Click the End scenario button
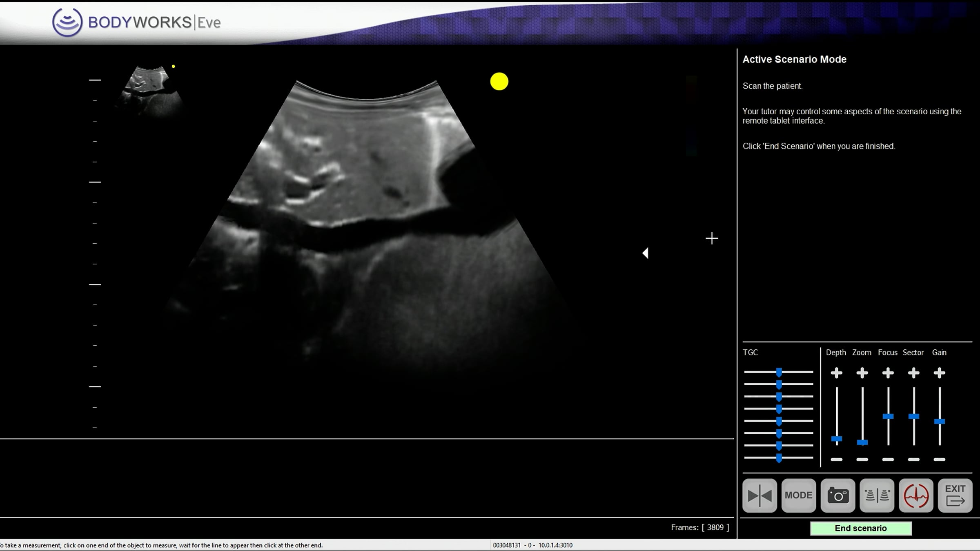The height and width of the screenshot is (551, 980). pos(860,528)
